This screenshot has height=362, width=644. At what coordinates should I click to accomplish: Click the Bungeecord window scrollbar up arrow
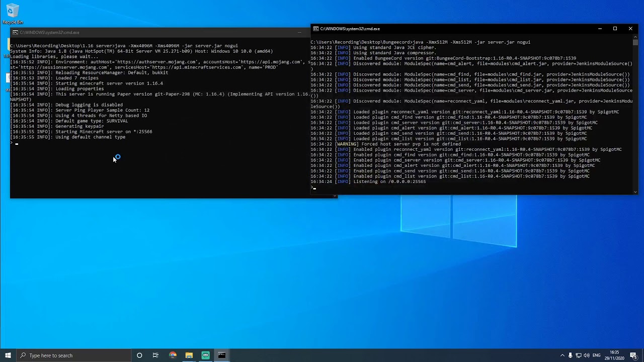click(x=635, y=37)
